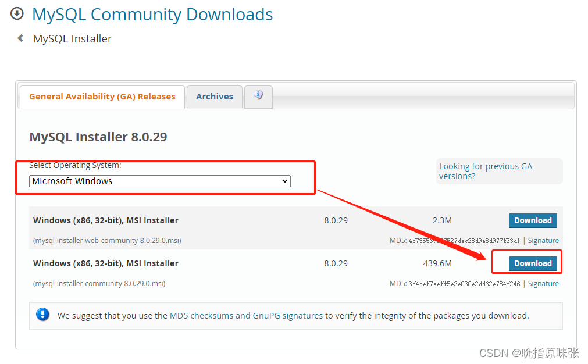Click version 8.0.29 in the 2.3M row
Screen dimensions: 588x364
tap(336, 220)
